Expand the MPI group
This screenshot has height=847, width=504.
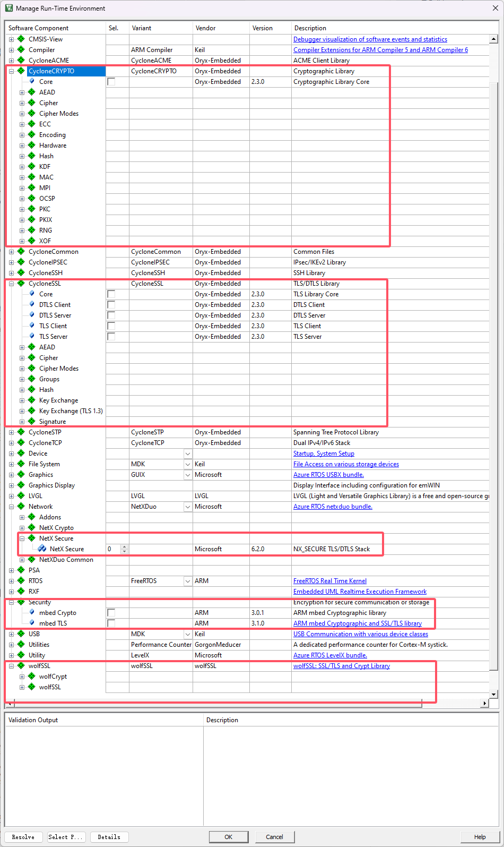pos(22,188)
